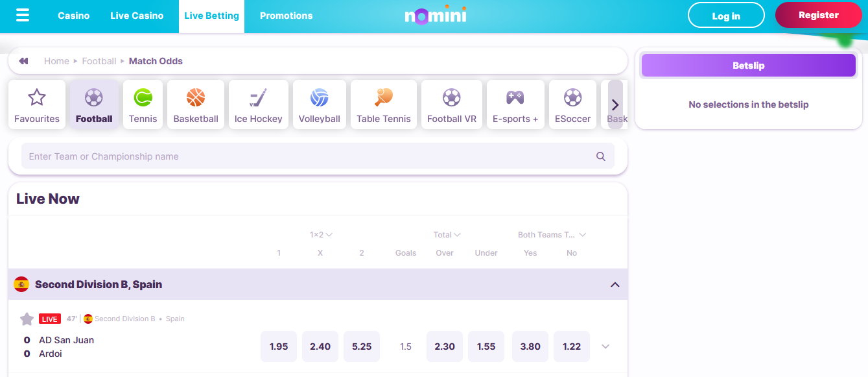Image resolution: width=868 pixels, height=377 pixels.
Task: Open the Total market dropdown
Action: point(447,235)
